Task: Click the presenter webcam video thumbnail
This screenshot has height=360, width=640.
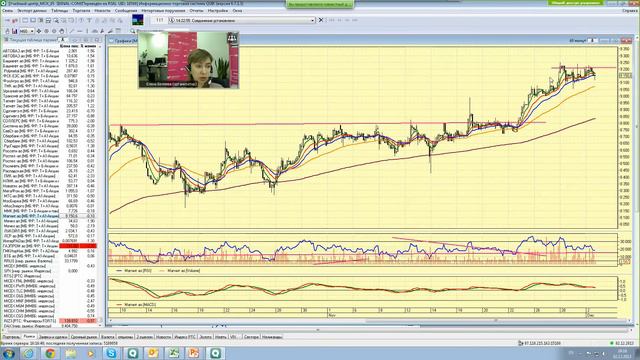Action: (189, 60)
